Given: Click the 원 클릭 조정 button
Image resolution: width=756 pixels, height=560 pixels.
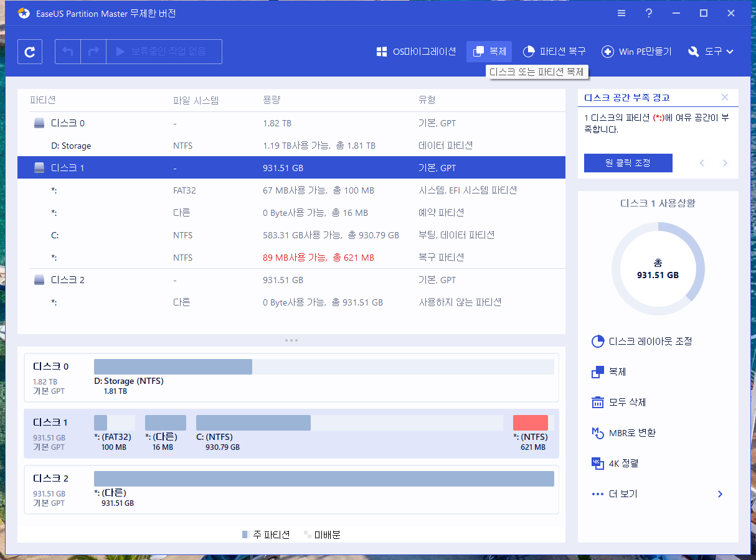Looking at the screenshot, I should [x=628, y=163].
